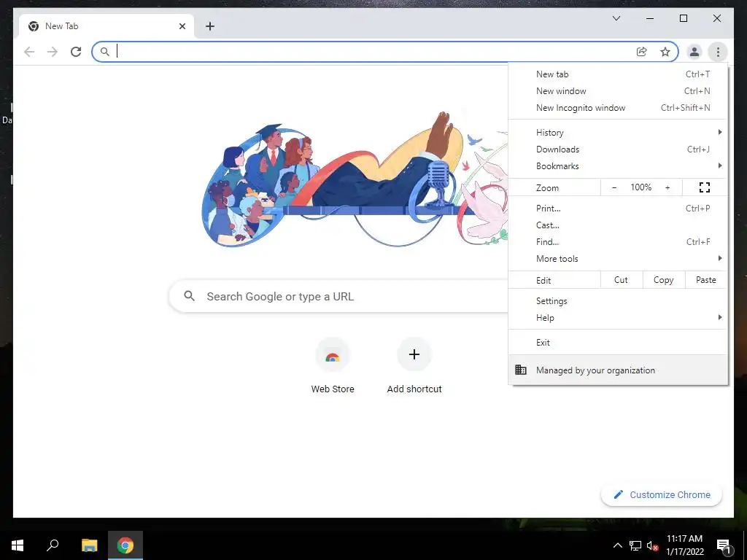Screen dimensions: 747x560
Task: Open New Incognito window
Action: pos(618,108)
